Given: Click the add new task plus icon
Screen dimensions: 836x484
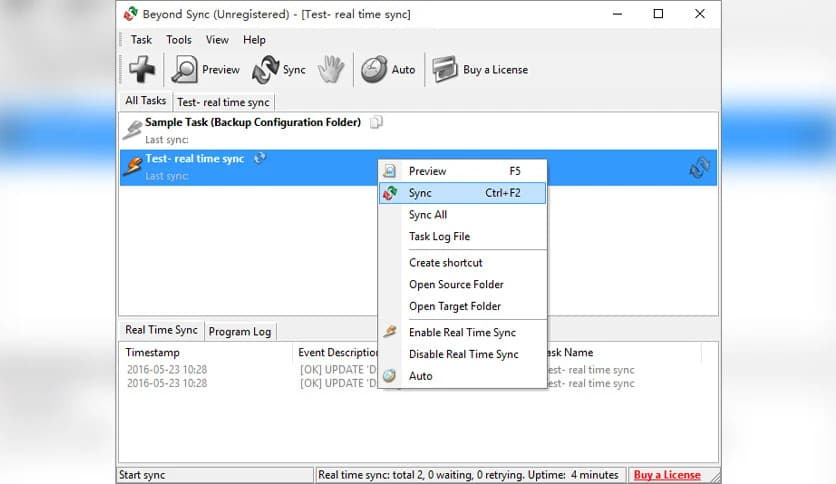Looking at the screenshot, I should [x=142, y=69].
